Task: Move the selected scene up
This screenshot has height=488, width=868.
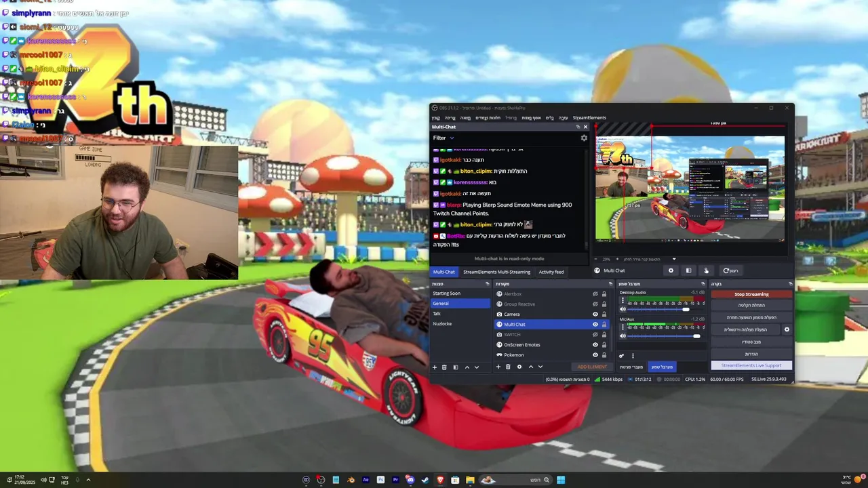Action: coord(467,367)
